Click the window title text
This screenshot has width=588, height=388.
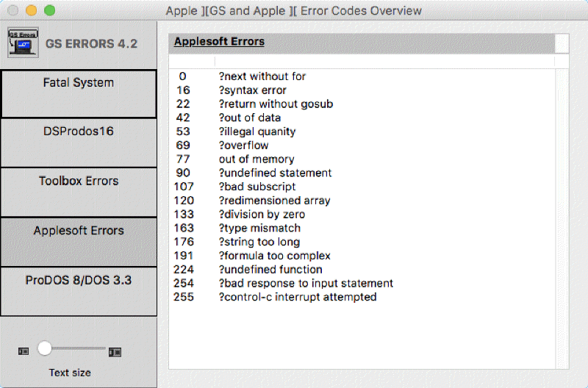[293, 10]
